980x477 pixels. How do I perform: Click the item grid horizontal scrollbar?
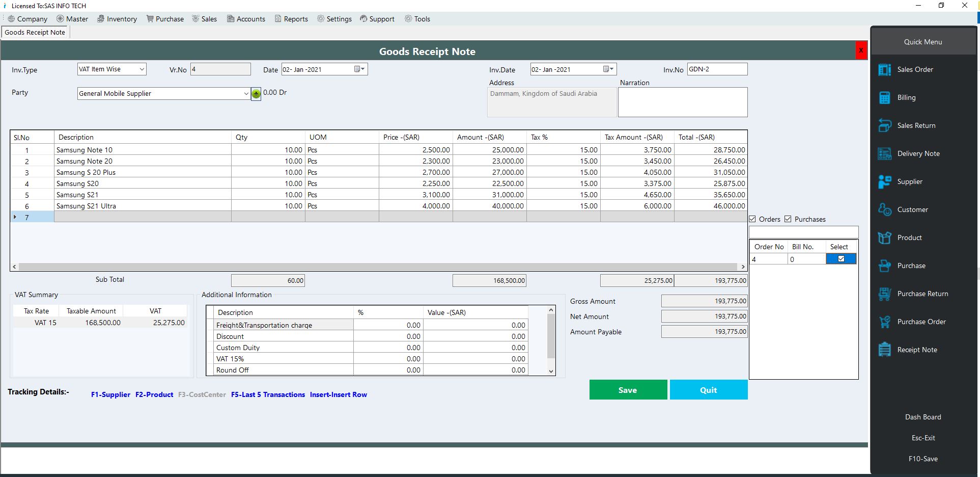(x=378, y=267)
